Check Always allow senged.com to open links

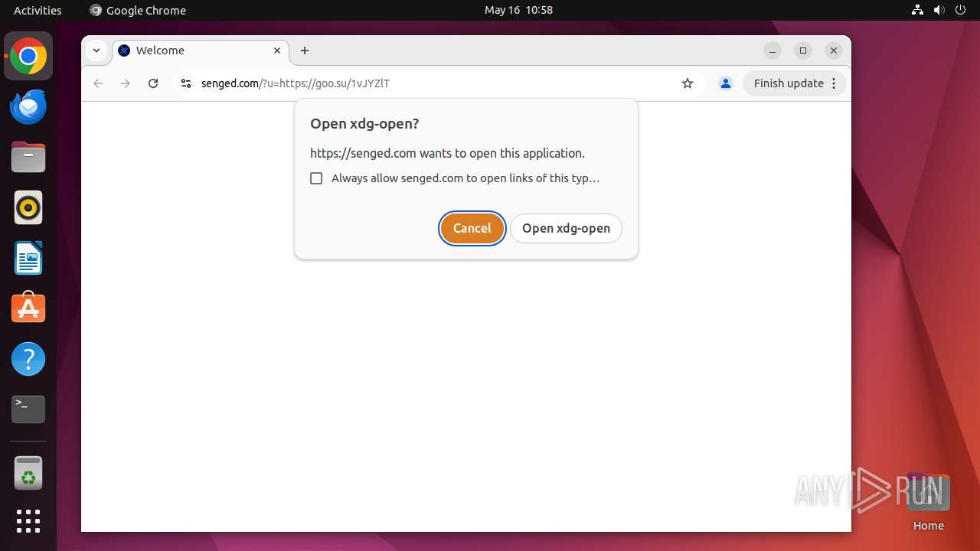pos(316,178)
